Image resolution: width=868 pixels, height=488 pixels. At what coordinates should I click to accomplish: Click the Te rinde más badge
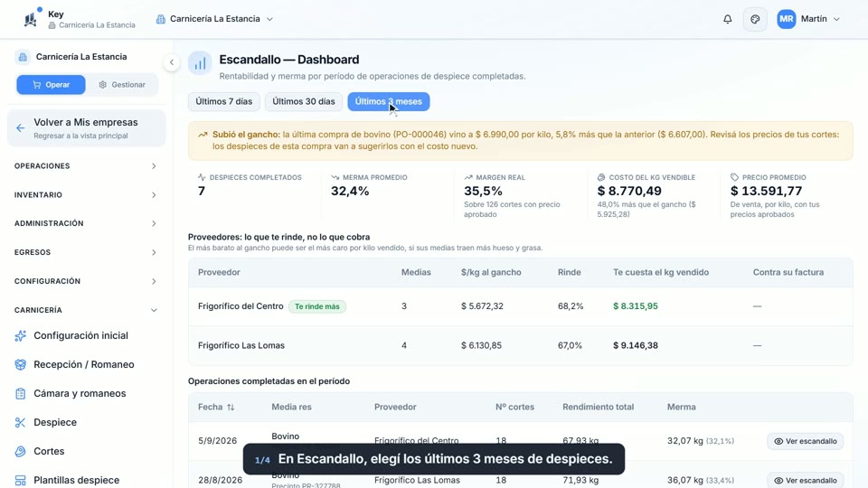click(317, 306)
